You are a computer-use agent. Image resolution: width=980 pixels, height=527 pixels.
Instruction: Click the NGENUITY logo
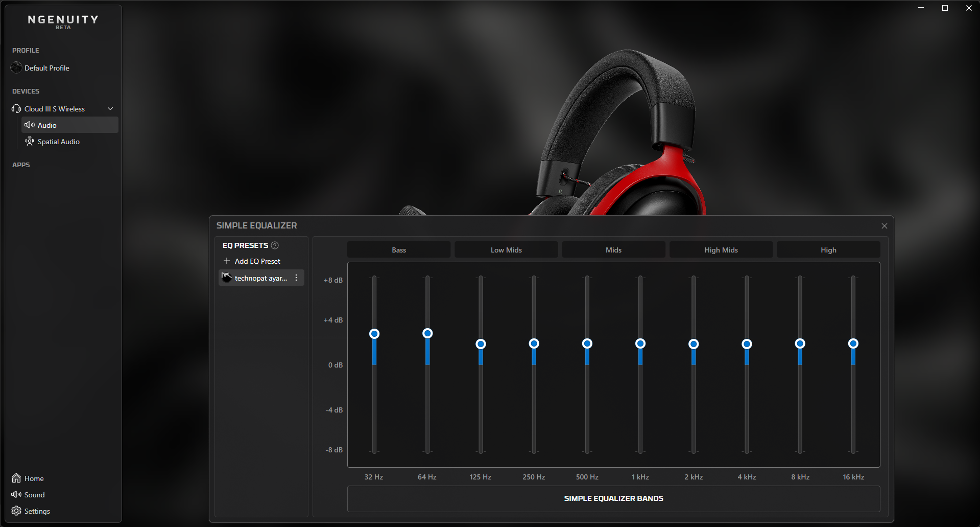coord(63,21)
